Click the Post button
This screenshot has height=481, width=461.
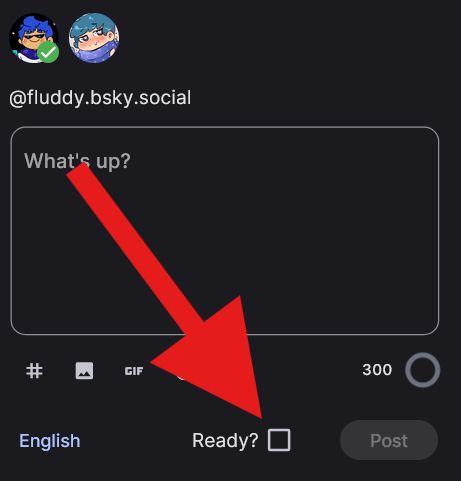tap(389, 440)
